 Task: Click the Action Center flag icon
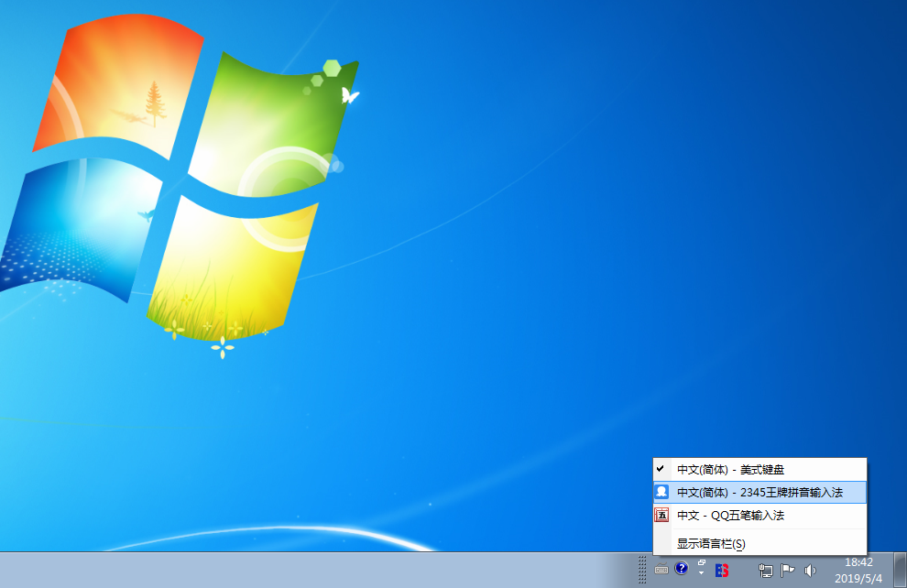tap(787, 568)
